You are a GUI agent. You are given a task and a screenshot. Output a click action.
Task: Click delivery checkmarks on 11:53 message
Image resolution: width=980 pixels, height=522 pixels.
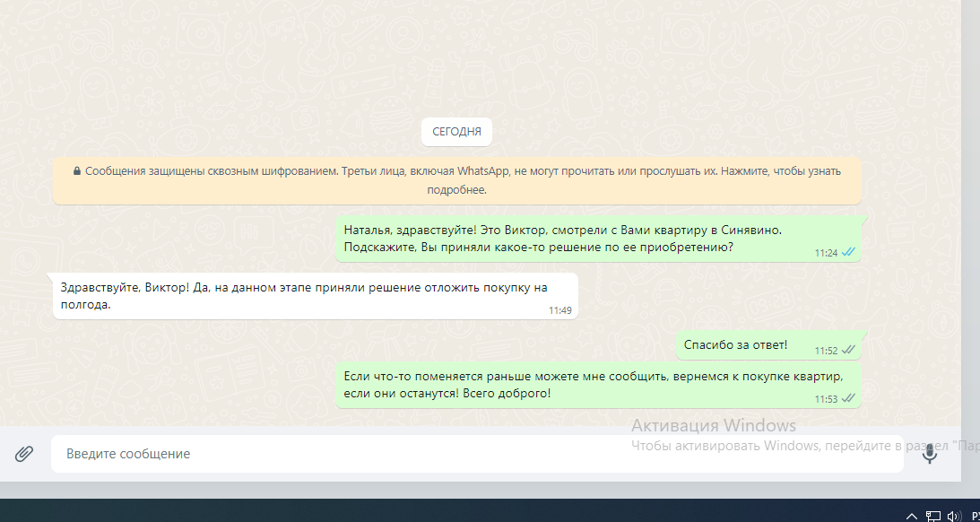tap(848, 398)
